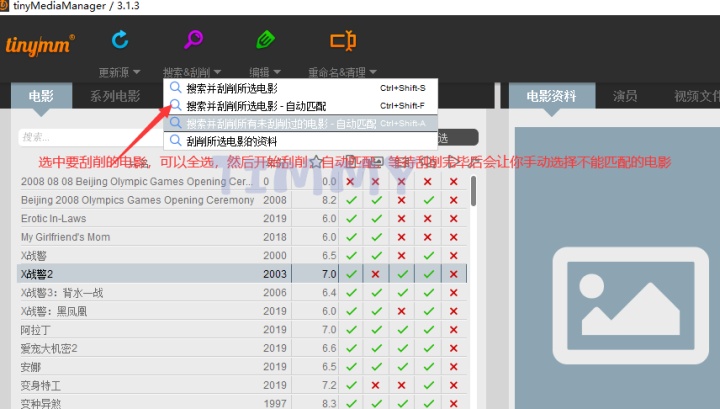Select the 爱宠大机密2 row

[x=242, y=348]
